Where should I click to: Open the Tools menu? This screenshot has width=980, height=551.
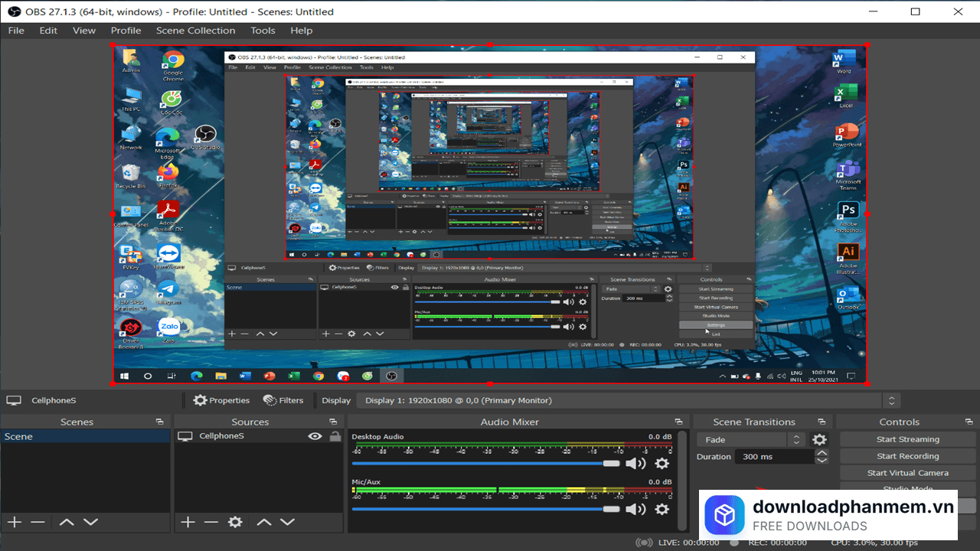(x=263, y=31)
